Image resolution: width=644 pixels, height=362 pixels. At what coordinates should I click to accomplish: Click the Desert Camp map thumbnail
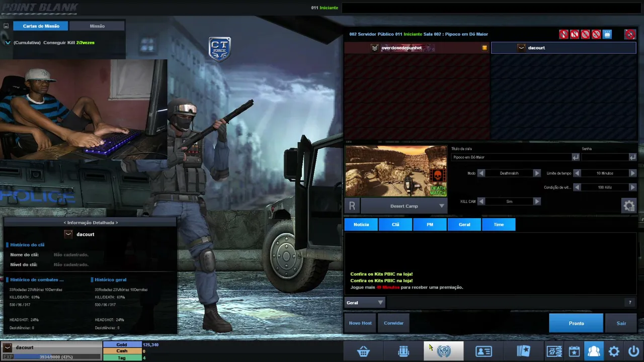click(396, 171)
